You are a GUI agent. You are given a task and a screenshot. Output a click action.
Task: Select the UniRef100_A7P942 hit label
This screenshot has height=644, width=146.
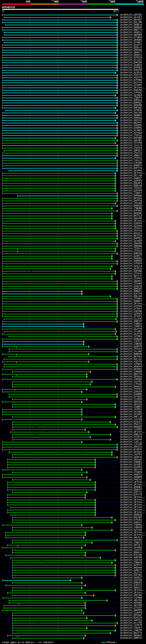coord(131,93)
